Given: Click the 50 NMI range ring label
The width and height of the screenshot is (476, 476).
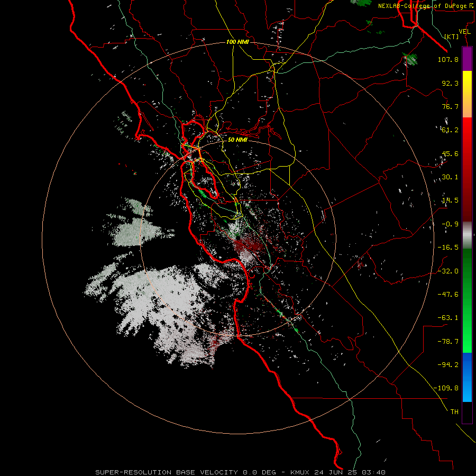Looking at the screenshot, I should (x=237, y=140).
